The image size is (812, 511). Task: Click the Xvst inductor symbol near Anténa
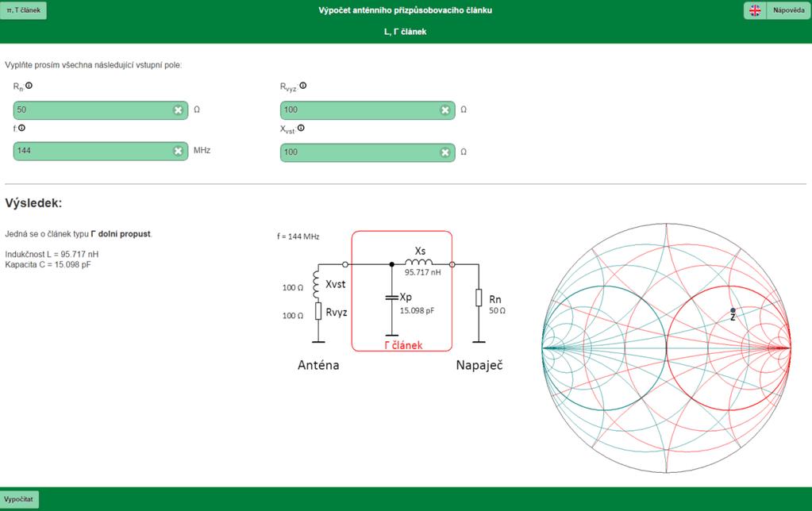[x=317, y=283]
